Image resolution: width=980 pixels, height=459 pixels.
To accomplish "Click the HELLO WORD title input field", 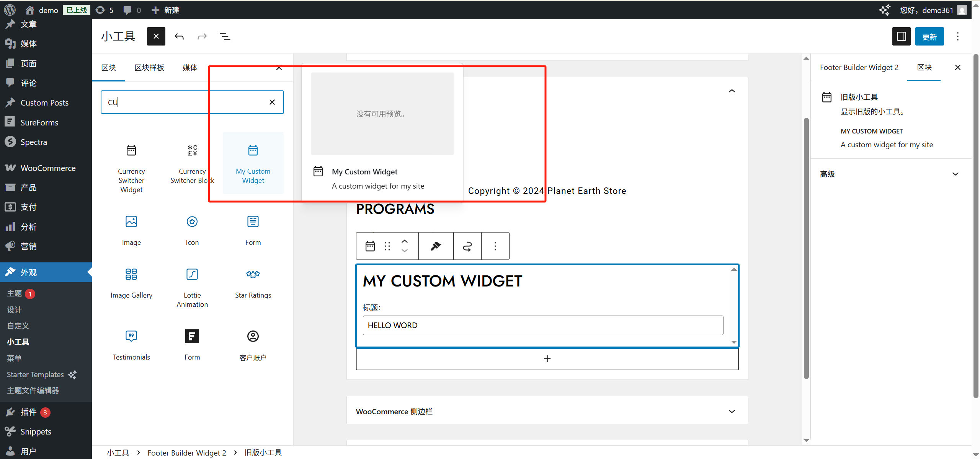I will coord(542,326).
